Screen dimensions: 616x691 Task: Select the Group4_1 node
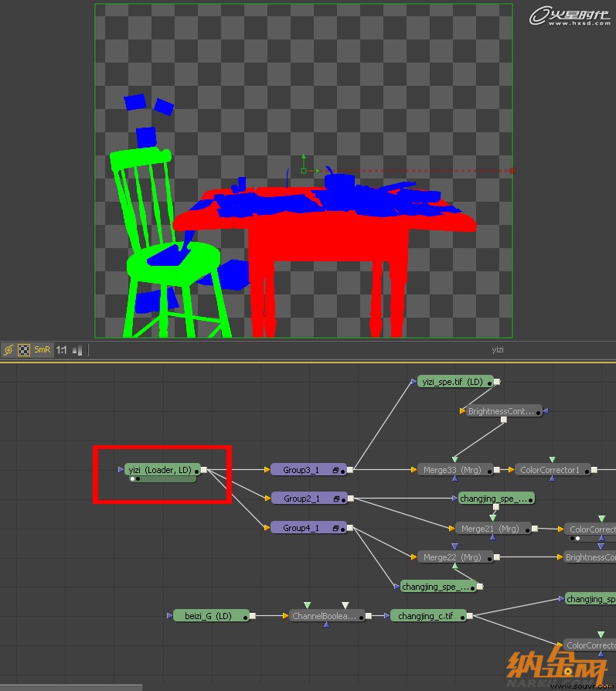(x=308, y=527)
